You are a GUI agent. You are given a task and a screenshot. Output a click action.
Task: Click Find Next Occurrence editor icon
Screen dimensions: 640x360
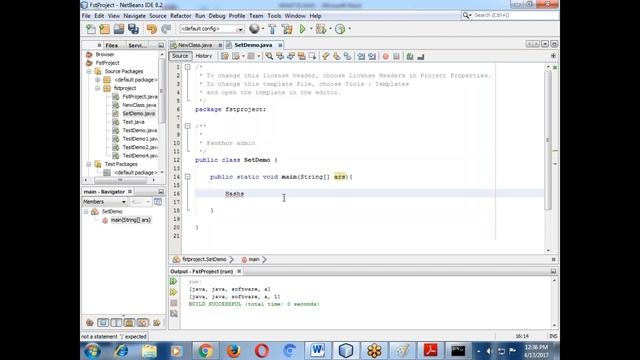[x=291, y=56]
